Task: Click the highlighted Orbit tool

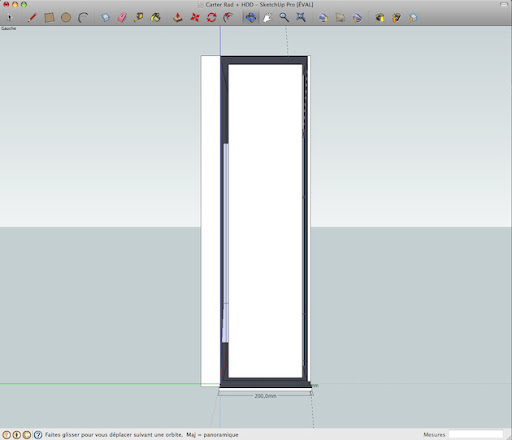Action: point(251,17)
